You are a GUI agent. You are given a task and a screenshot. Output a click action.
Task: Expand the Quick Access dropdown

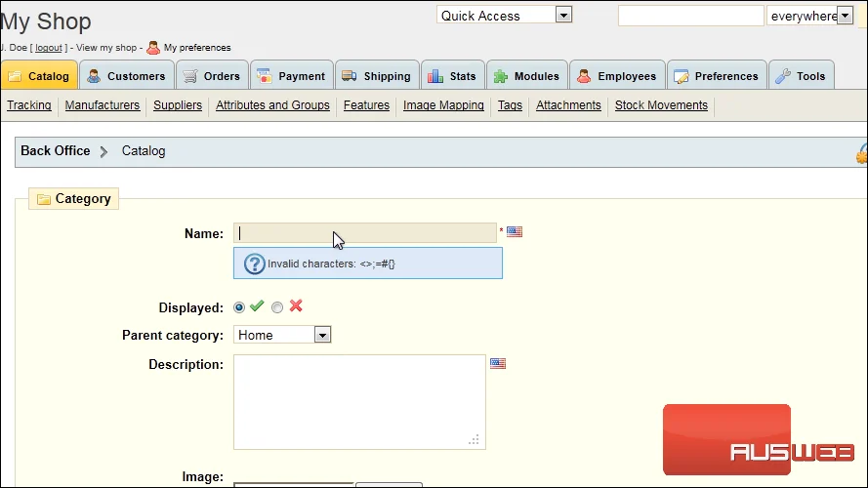tap(504, 15)
